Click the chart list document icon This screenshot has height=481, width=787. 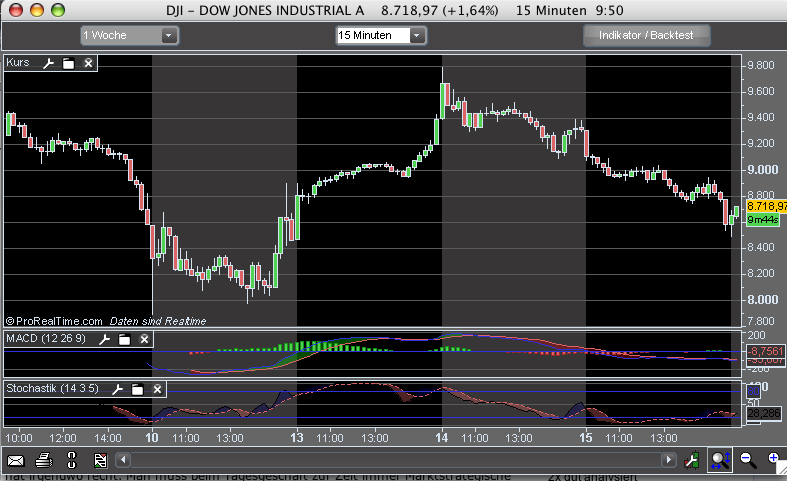[x=100, y=460]
